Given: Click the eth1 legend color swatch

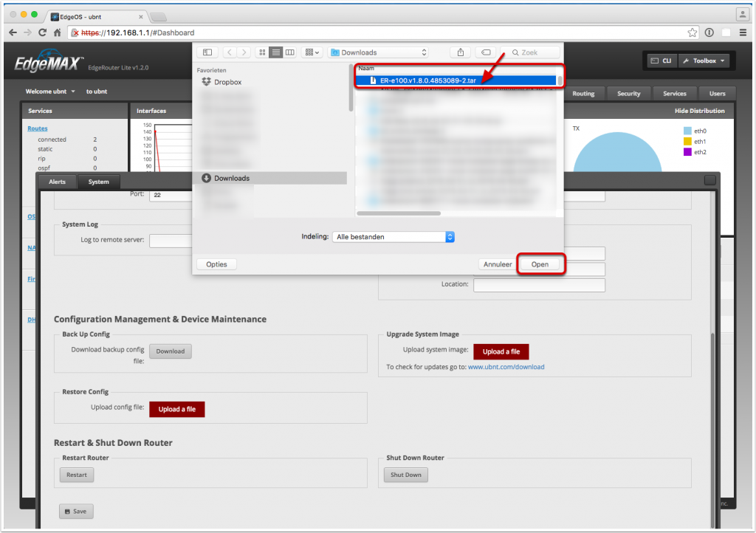Looking at the screenshot, I should 687,141.
